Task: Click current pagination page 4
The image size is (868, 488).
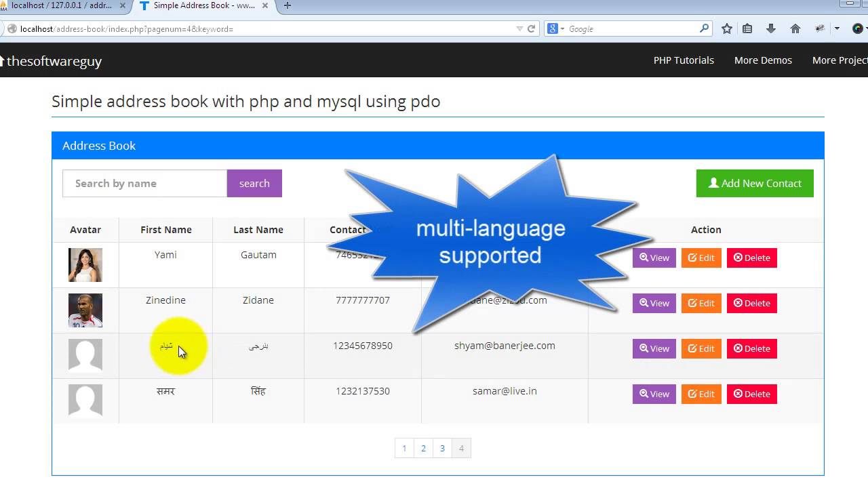Action: click(461, 448)
